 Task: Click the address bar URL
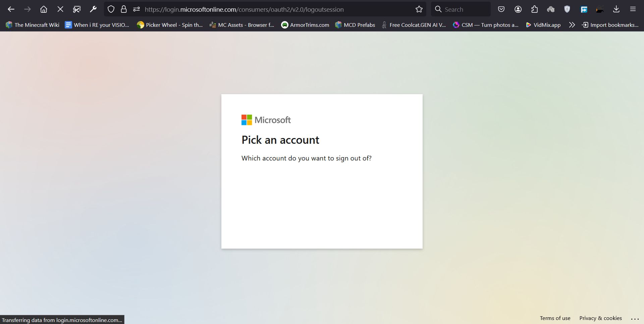point(244,9)
